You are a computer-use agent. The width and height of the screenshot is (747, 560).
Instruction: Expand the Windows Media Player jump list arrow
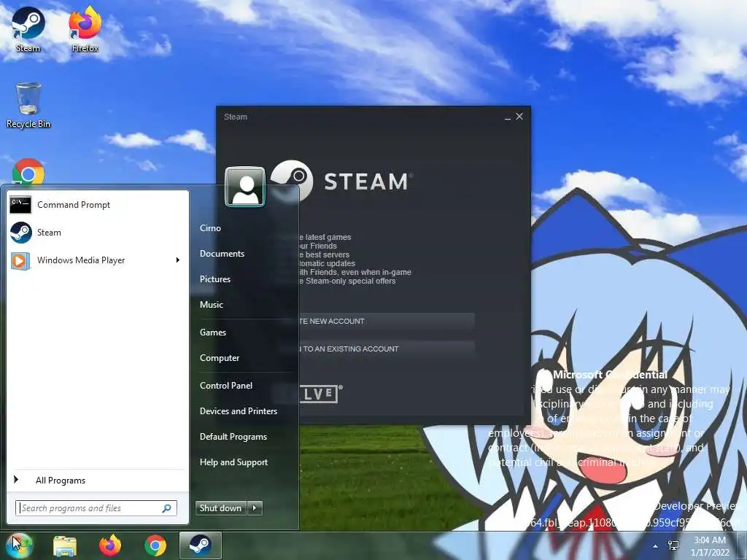[178, 260]
